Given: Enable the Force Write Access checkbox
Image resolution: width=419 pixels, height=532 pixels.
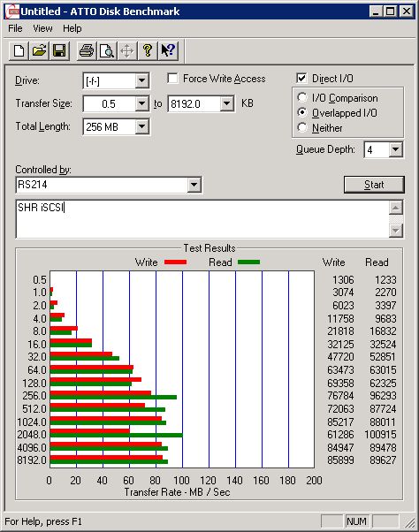Looking at the screenshot, I should pyautogui.click(x=172, y=79).
